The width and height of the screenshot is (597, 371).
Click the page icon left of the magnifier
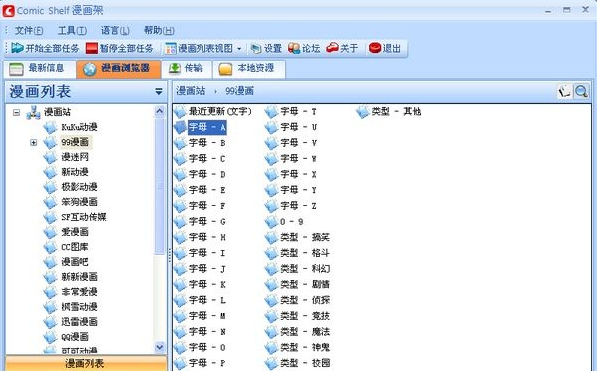tap(565, 91)
